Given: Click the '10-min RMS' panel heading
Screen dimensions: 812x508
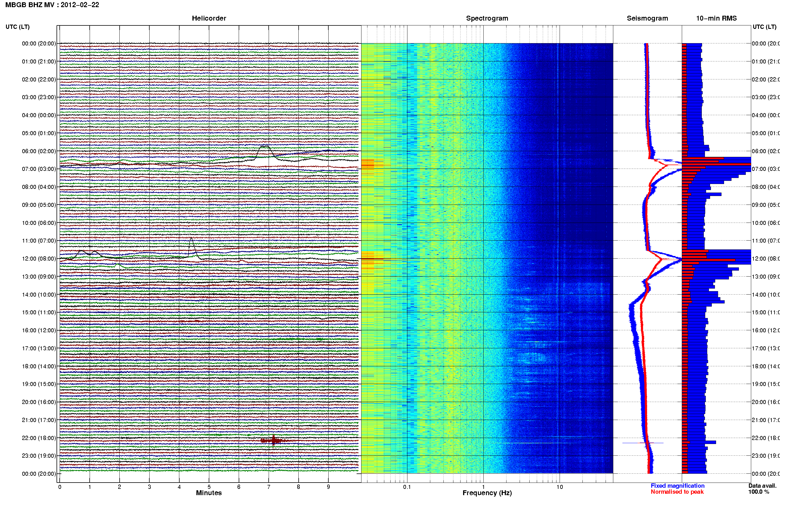Looking at the screenshot, I should 716,18.
